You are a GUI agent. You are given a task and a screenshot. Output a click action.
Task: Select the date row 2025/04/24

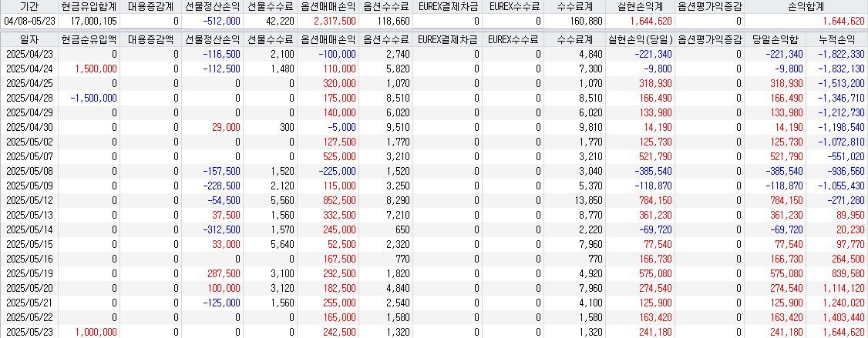[29, 69]
